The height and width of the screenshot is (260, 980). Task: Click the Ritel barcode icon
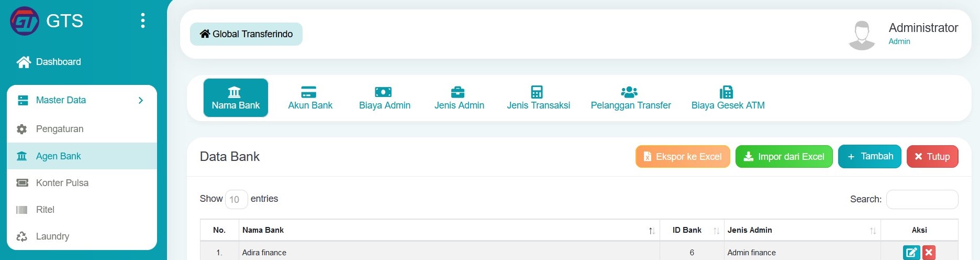click(22, 210)
